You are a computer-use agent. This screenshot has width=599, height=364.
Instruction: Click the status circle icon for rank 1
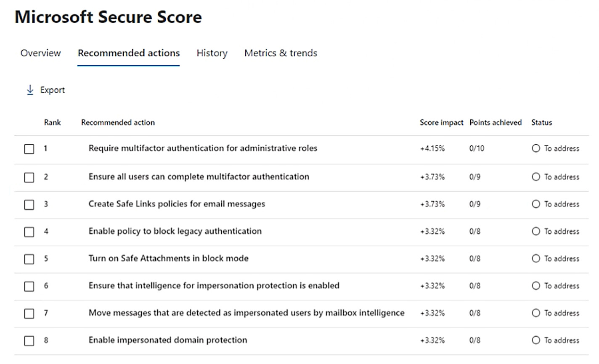pyautogui.click(x=536, y=148)
